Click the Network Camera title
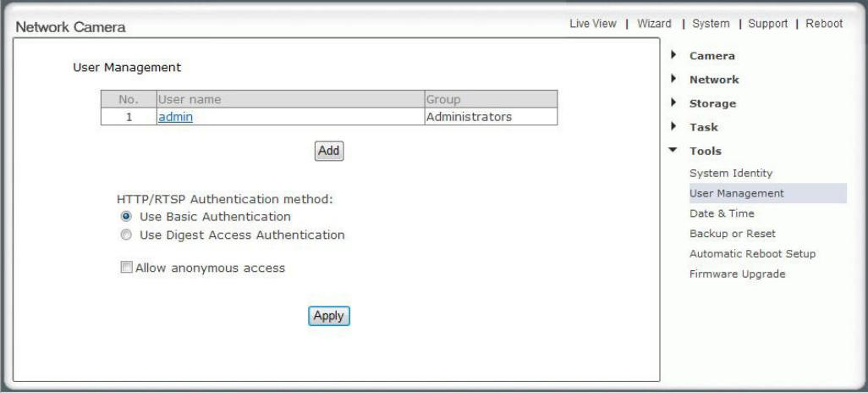The height and width of the screenshot is (393, 868). (70, 27)
